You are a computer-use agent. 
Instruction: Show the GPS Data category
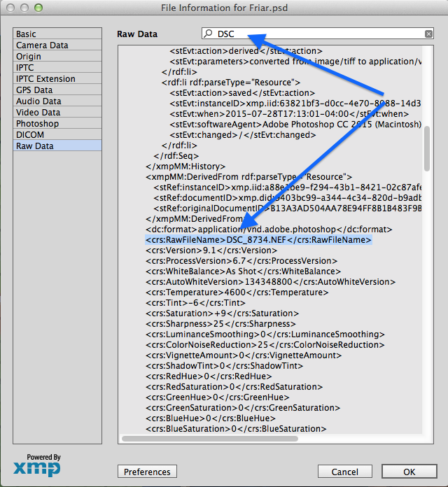(57, 90)
